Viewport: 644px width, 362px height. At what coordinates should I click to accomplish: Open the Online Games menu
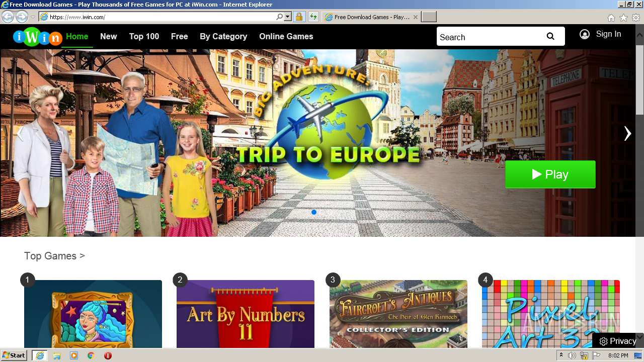[x=286, y=36]
